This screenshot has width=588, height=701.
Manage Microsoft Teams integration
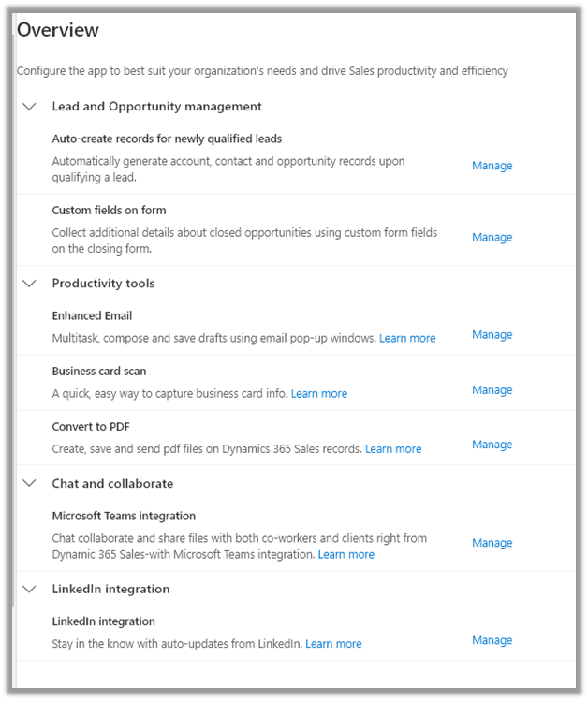[x=492, y=543]
